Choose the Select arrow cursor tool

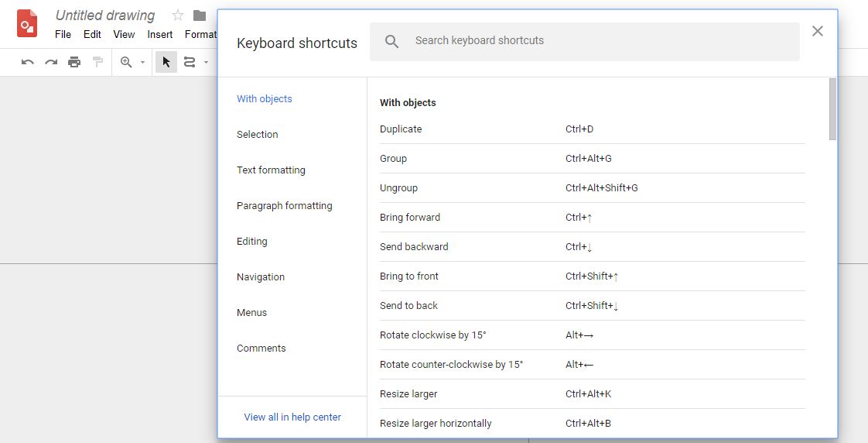166,62
